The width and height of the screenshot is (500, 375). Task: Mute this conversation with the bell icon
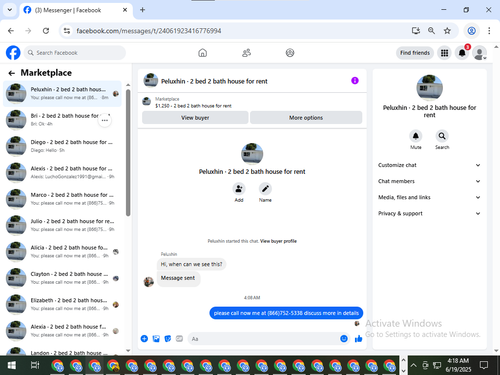415,136
